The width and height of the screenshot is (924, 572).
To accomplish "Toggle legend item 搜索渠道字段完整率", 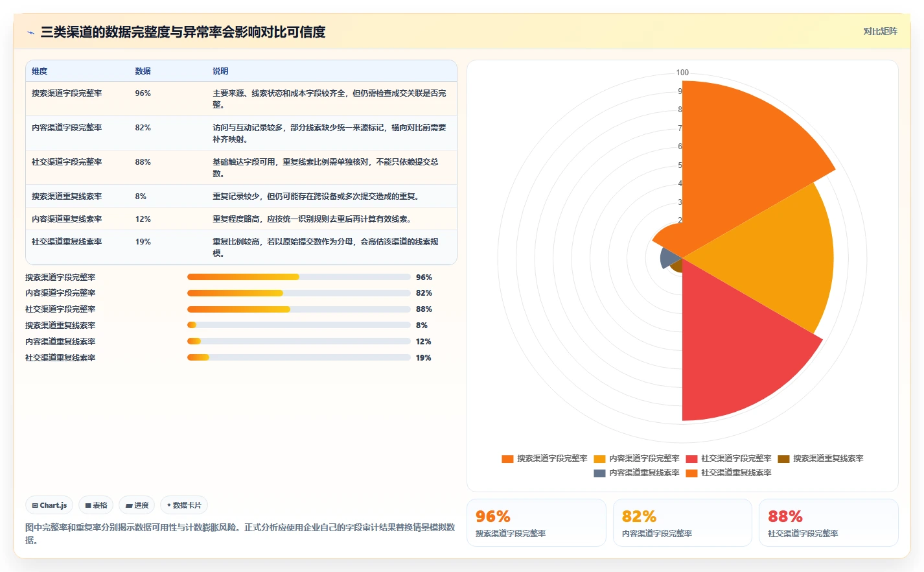I will pyautogui.click(x=544, y=459).
